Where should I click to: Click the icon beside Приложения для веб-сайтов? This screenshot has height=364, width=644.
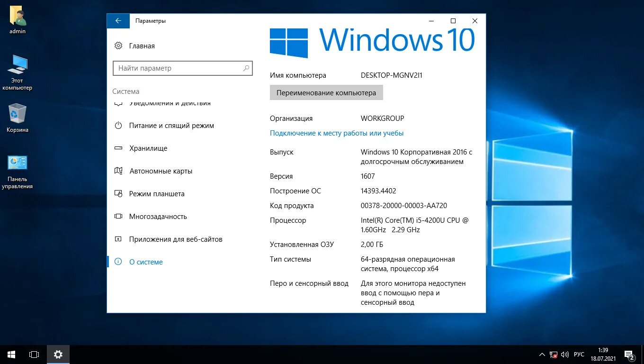click(x=118, y=239)
